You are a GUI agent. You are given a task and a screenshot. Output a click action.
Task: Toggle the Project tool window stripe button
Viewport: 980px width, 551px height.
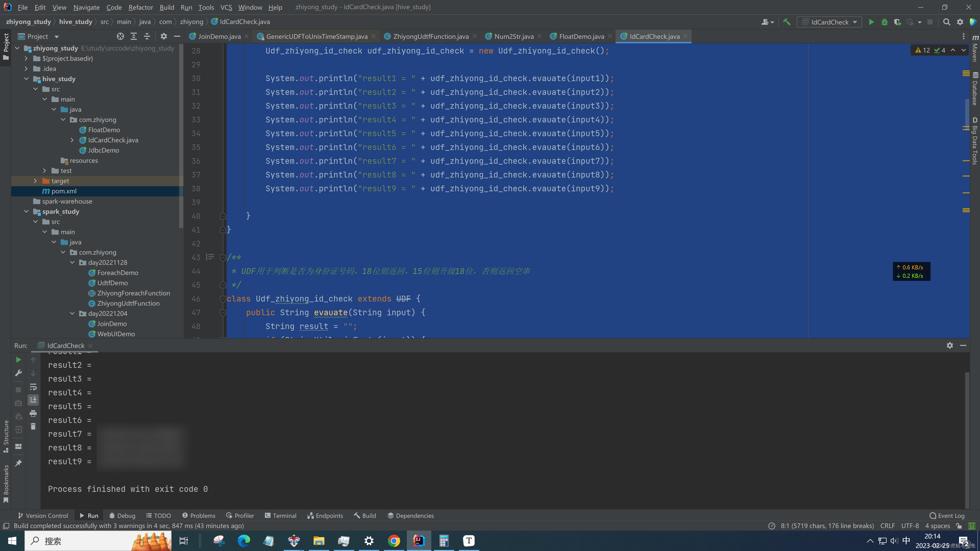point(6,46)
